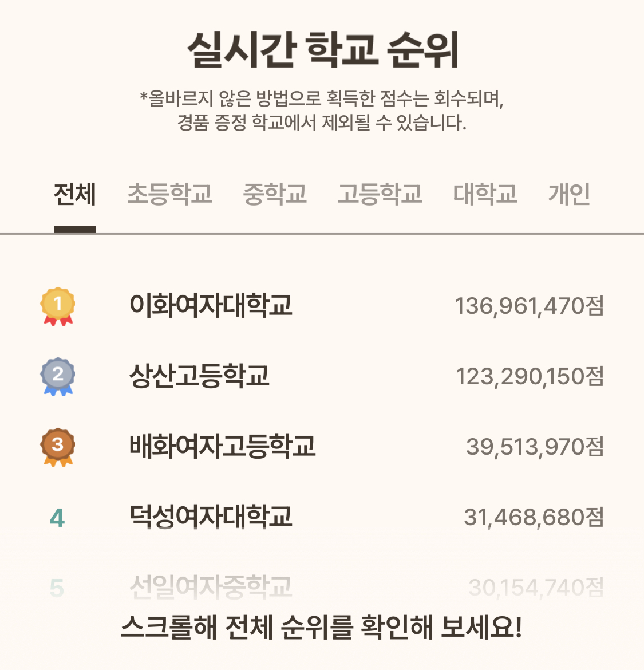
Task: Open the 상산고등학교 ranking entry
Action: click(199, 376)
